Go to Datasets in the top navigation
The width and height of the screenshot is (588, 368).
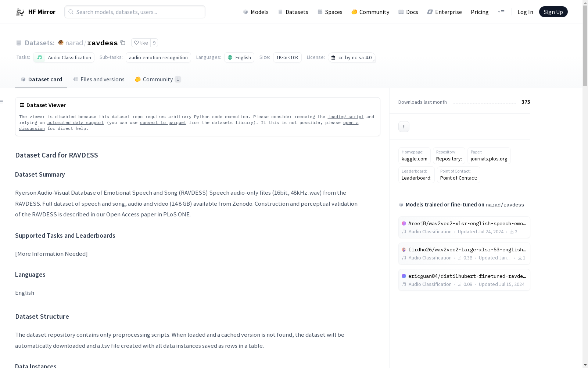coord(293,12)
